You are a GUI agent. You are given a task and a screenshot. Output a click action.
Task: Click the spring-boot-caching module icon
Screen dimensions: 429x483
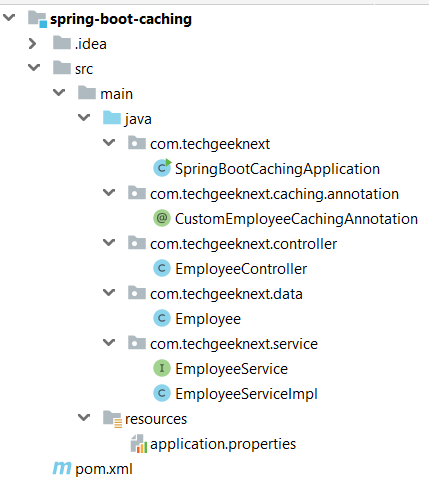37,19
